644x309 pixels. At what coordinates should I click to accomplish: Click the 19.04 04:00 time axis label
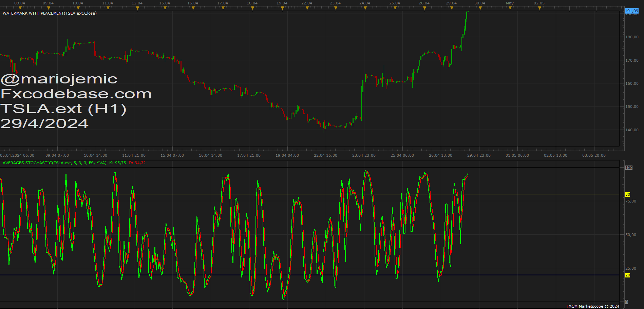pyautogui.click(x=287, y=155)
